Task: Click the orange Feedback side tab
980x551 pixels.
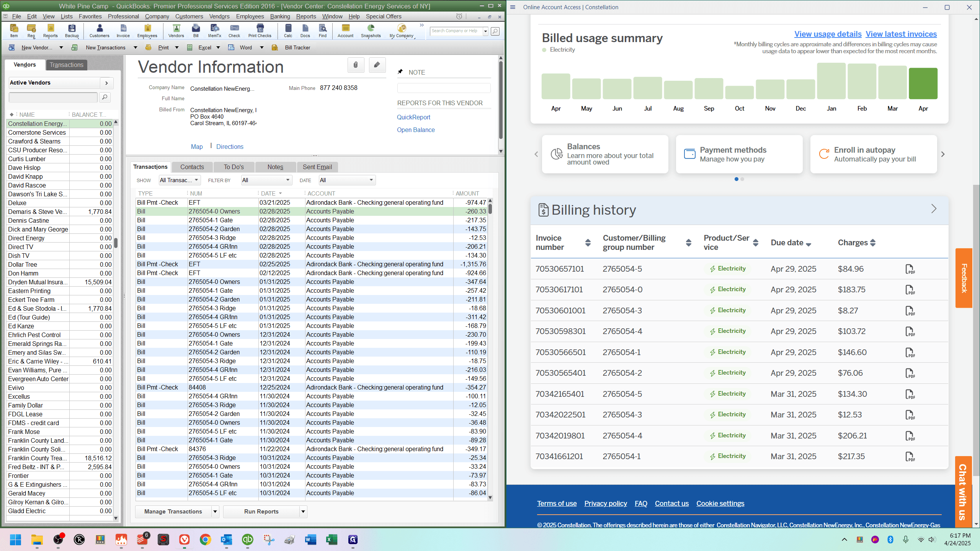Action: pyautogui.click(x=964, y=278)
